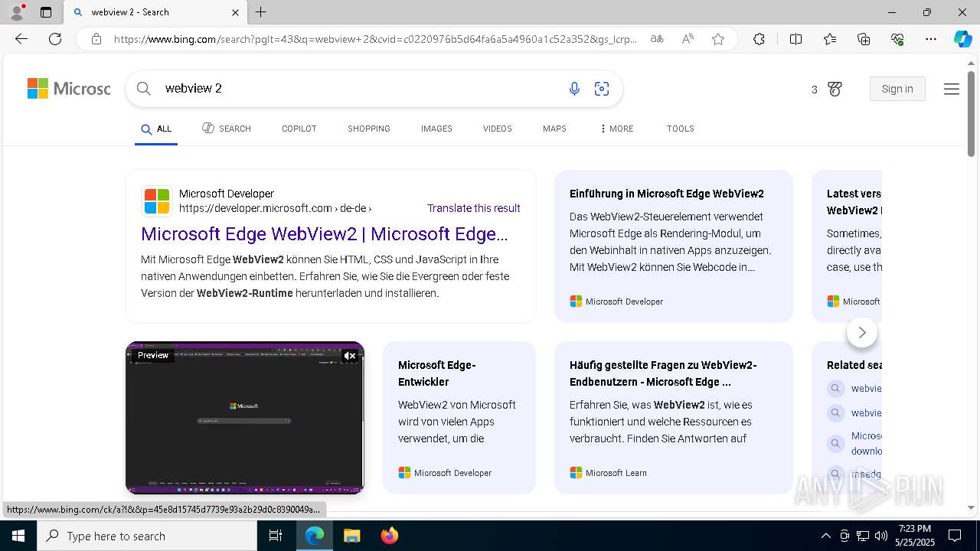Click the browser address bar URL
The image size is (980, 551).
375,39
